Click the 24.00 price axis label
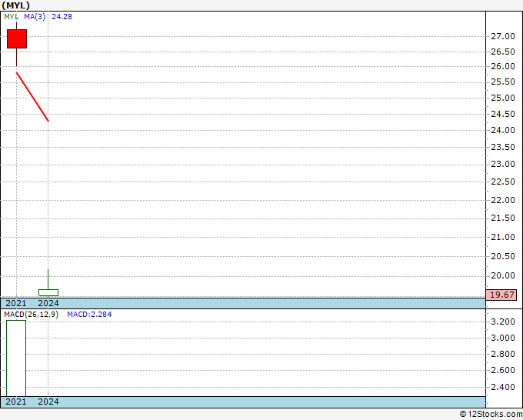523x420 pixels. point(503,130)
